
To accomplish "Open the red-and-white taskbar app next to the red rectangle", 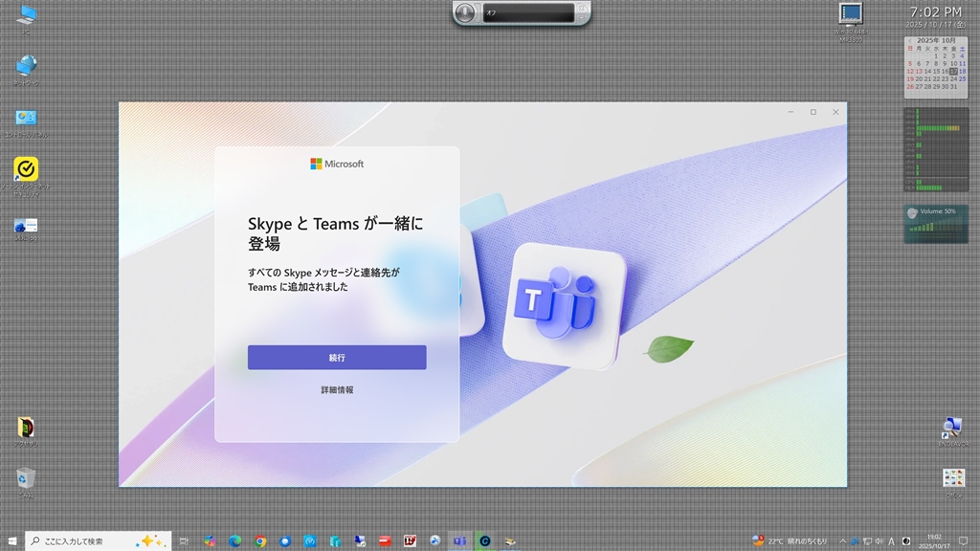I will 410,541.
